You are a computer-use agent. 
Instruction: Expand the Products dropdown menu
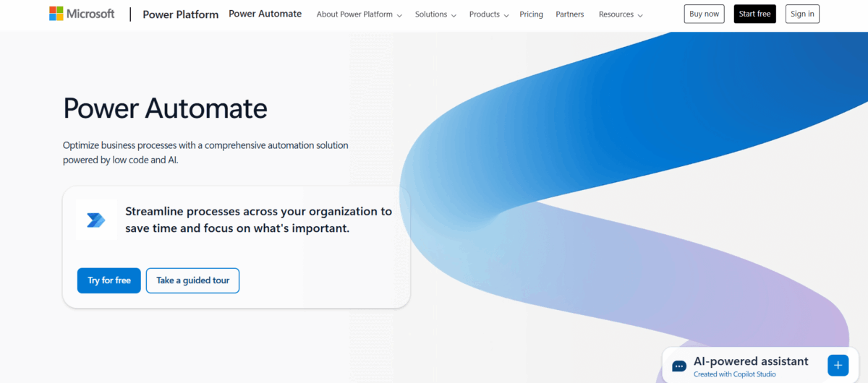(x=489, y=14)
